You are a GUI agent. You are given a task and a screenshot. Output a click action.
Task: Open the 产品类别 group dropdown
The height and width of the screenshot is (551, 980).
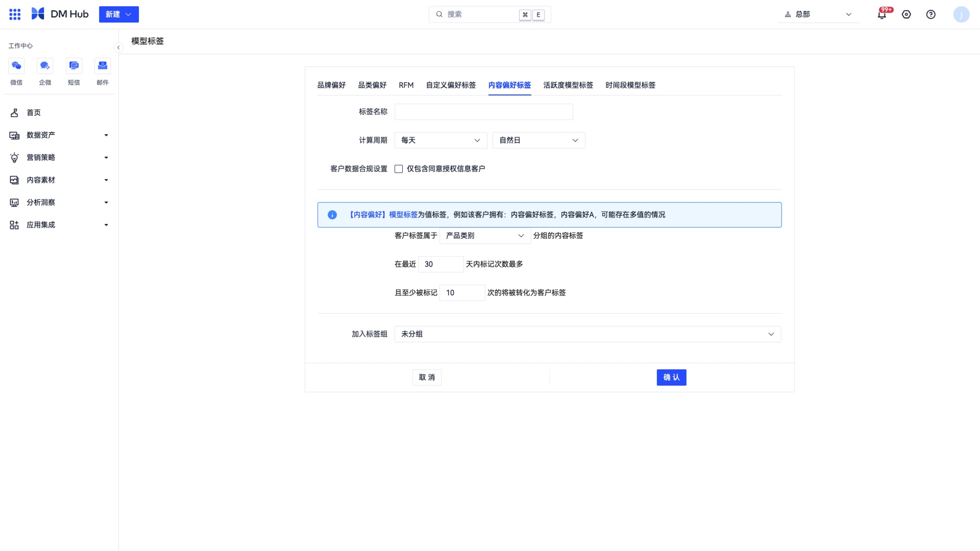pyautogui.click(x=485, y=236)
